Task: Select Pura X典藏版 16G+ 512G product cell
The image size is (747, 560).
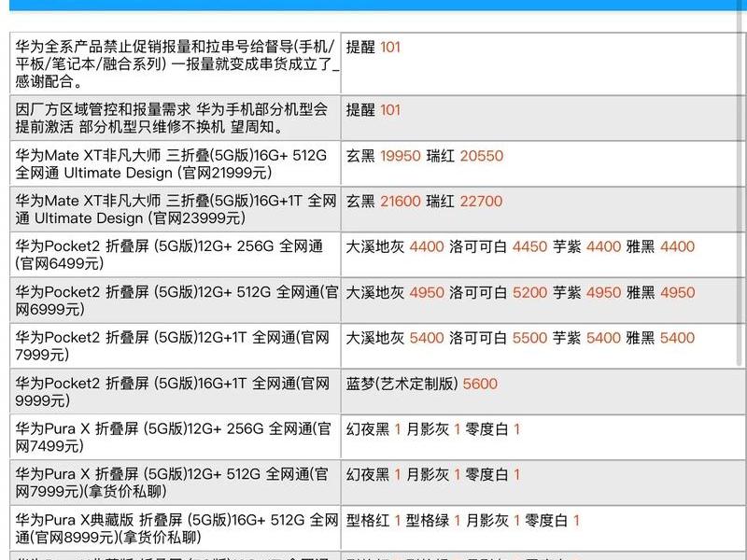Action: (x=175, y=528)
